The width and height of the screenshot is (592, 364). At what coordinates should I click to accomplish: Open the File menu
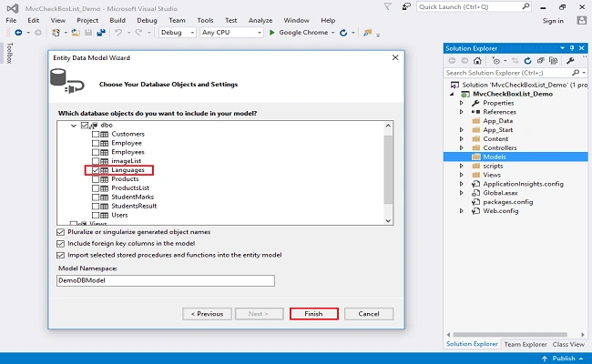click(x=11, y=20)
